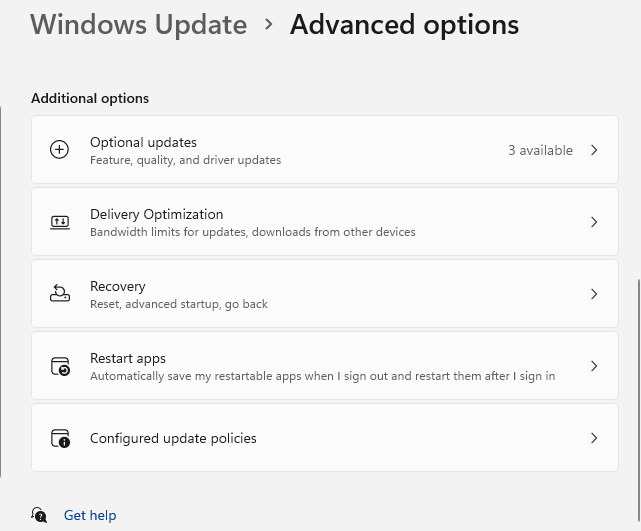Click the Optional updates plus-circle icon

(60, 150)
